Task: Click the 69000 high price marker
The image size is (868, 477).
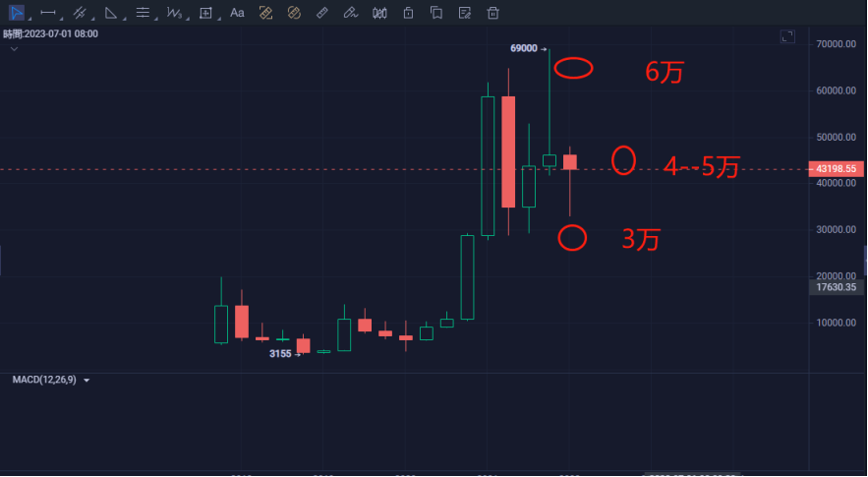Action: [524, 49]
